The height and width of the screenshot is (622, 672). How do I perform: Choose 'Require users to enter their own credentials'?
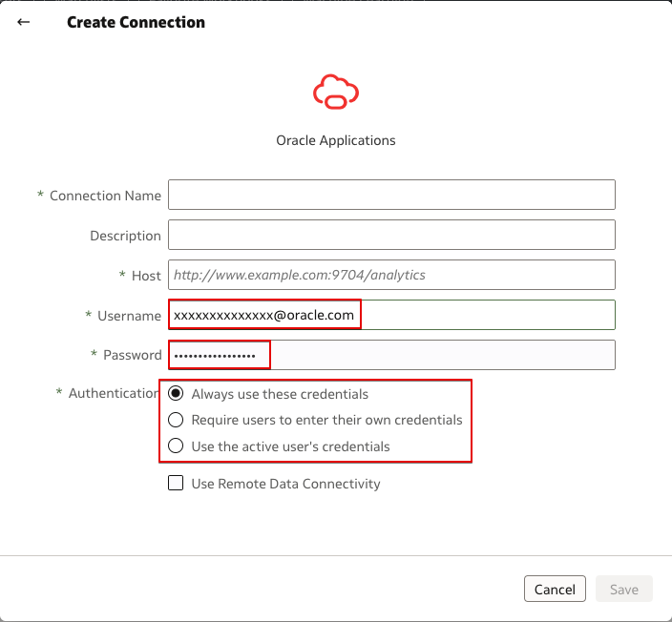tap(176, 420)
